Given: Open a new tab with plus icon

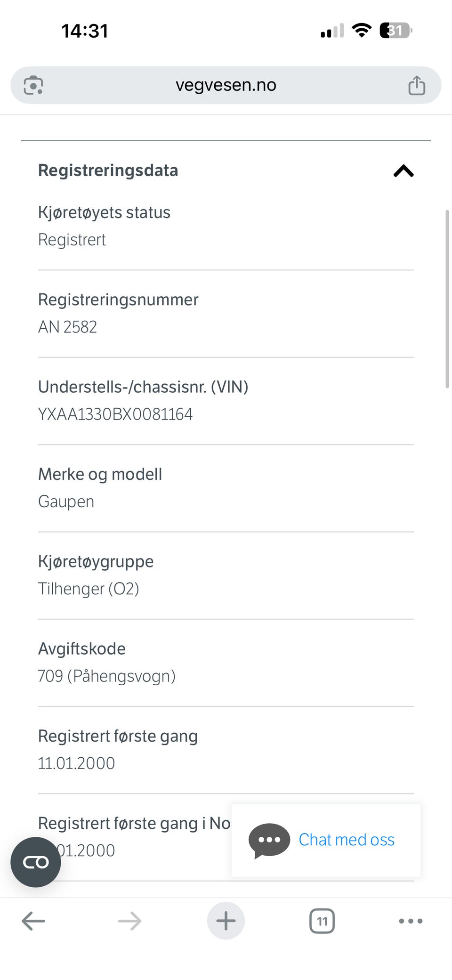Looking at the screenshot, I should click(226, 921).
